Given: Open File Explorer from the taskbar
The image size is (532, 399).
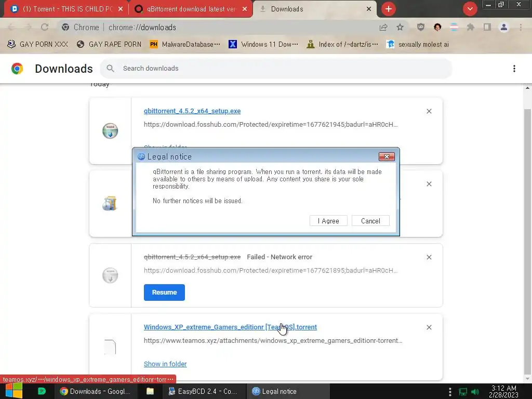Looking at the screenshot, I should click(150, 391).
